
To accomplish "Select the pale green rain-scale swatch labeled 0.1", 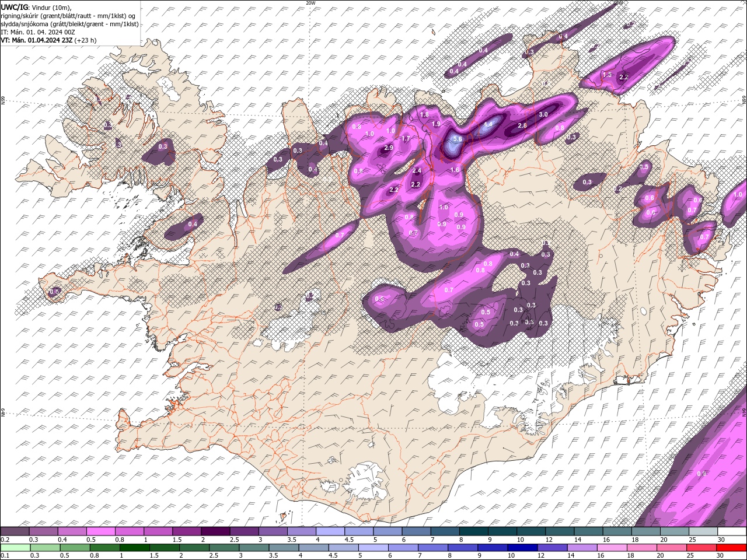I will 15,548.
